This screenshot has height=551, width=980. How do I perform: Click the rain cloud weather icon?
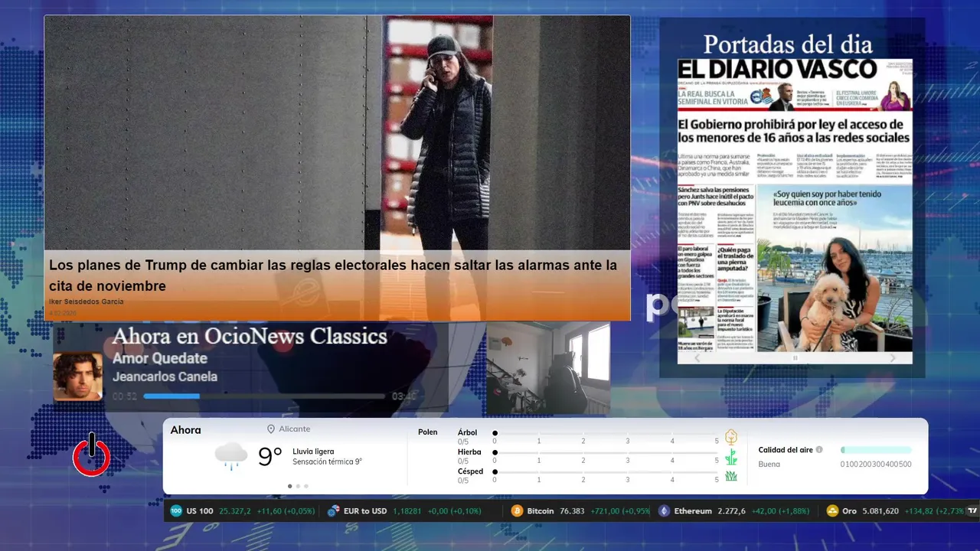point(231,457)
